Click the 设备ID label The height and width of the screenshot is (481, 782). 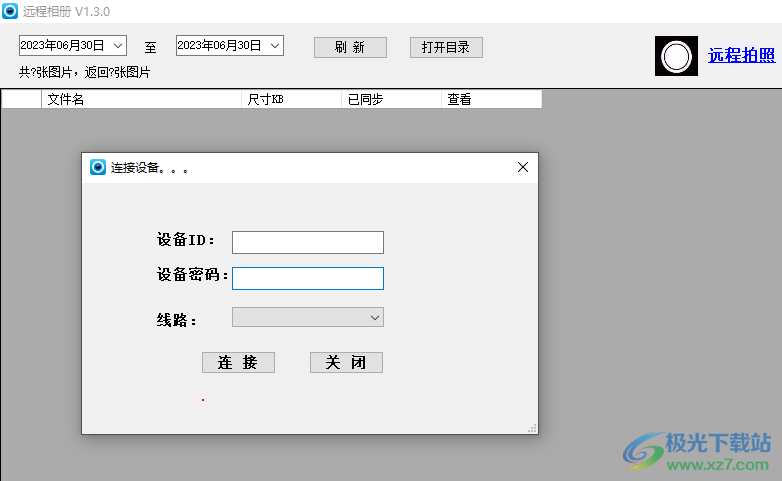pyautogui.click(x=186, y=240)
